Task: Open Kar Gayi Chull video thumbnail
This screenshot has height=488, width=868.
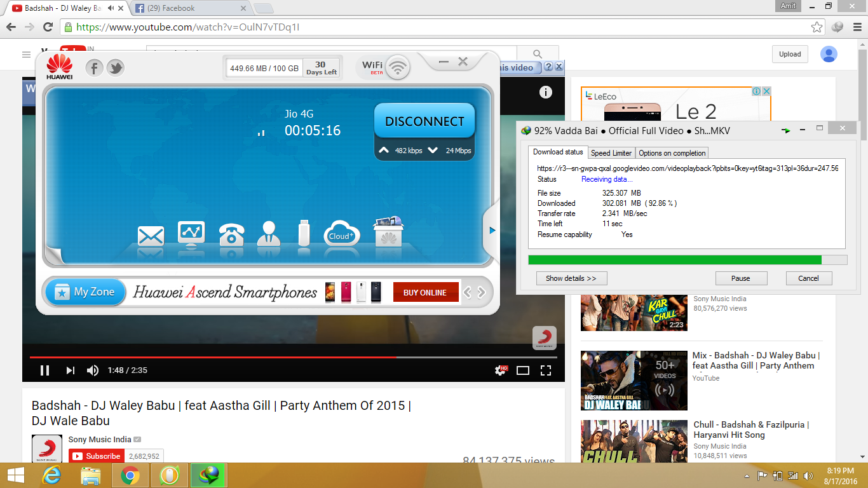Action: click(634, 312)
